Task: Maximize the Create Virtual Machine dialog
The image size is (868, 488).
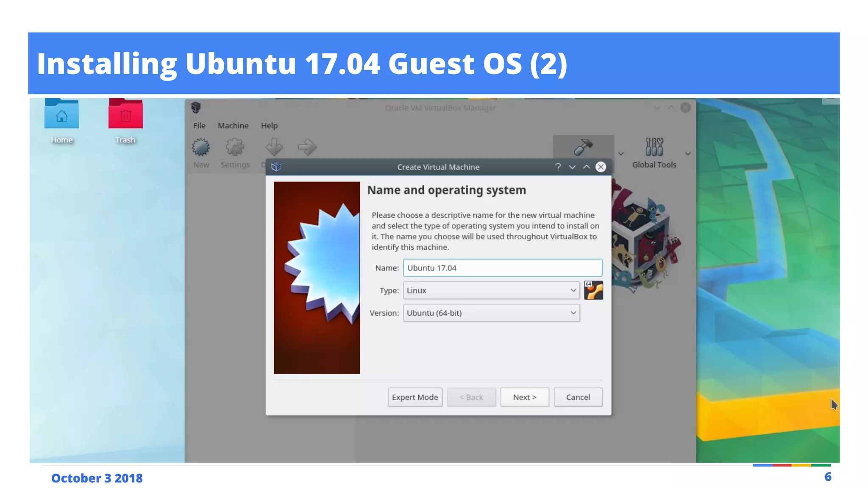Action: 587,167
